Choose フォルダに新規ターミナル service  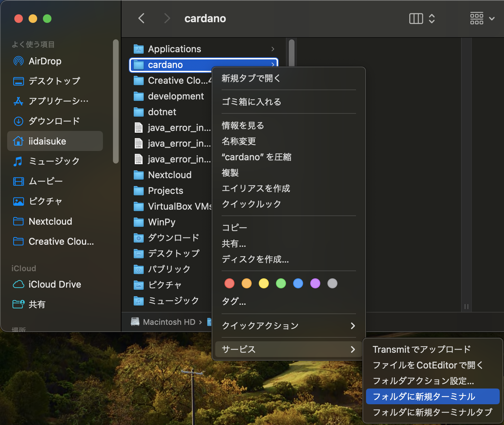[433, 397]
